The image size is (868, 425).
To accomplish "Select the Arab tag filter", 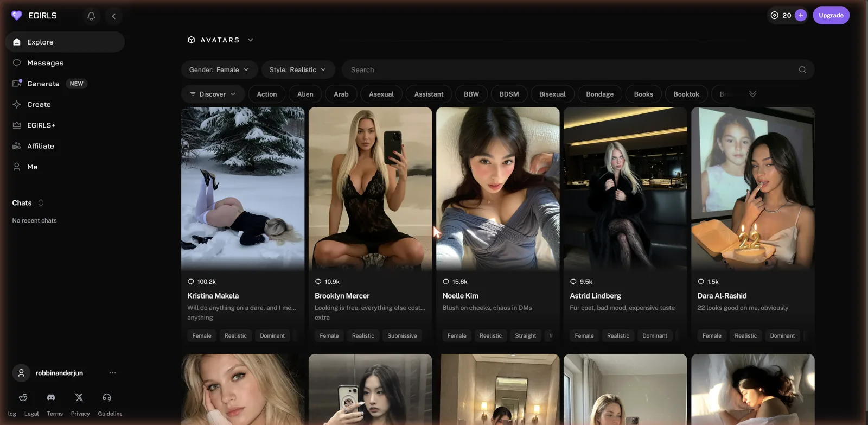I will coord(341,94).
